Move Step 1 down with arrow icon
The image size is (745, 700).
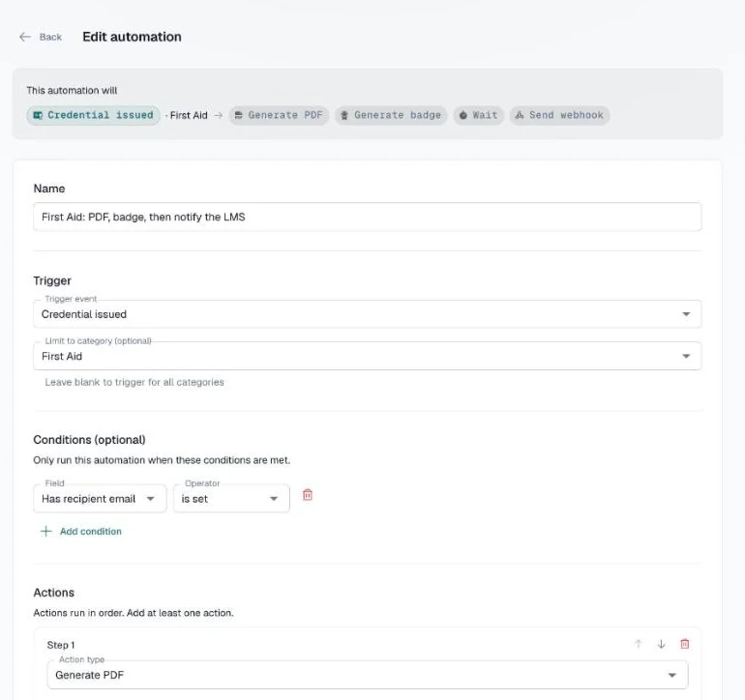click(662, 644)
